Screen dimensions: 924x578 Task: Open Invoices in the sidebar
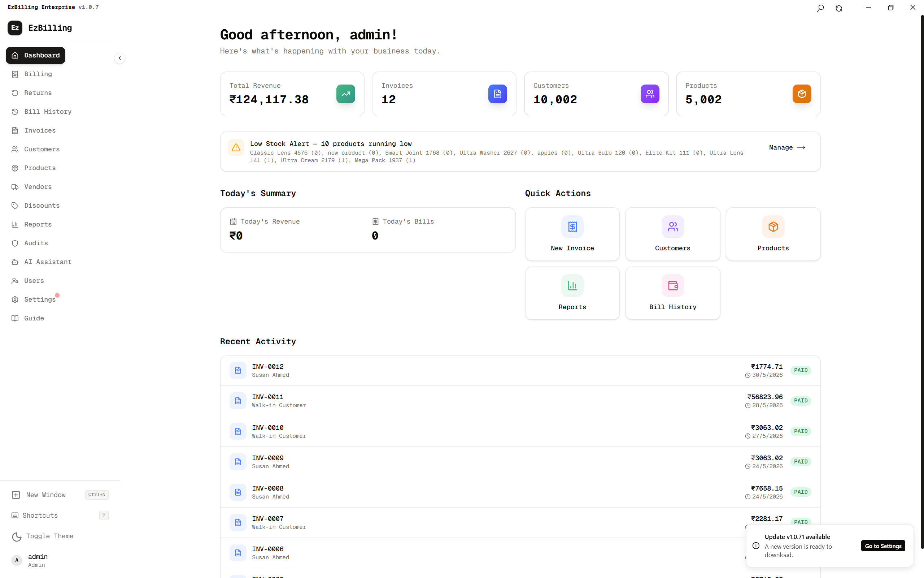(x=40, y=130)
